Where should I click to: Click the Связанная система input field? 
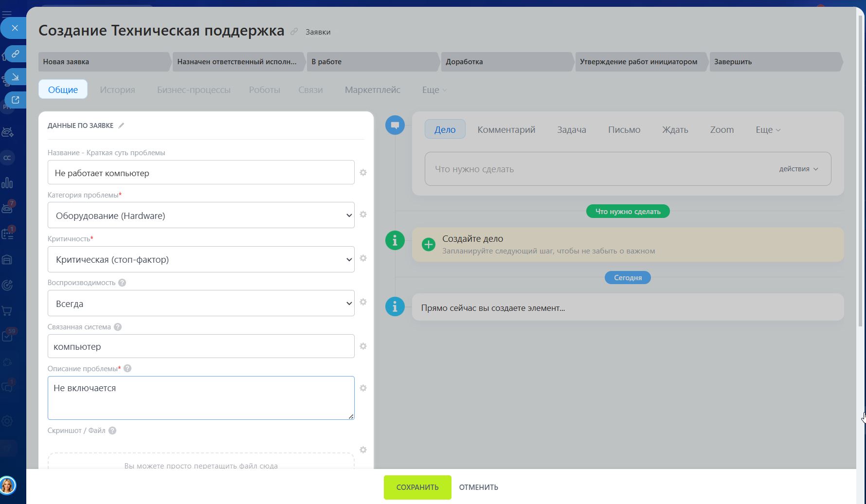[201, 346]
